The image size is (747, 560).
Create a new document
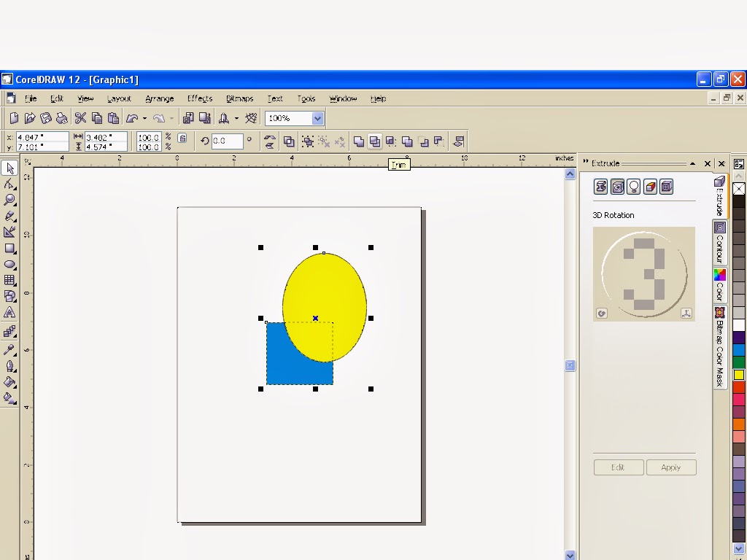[15, 118]
